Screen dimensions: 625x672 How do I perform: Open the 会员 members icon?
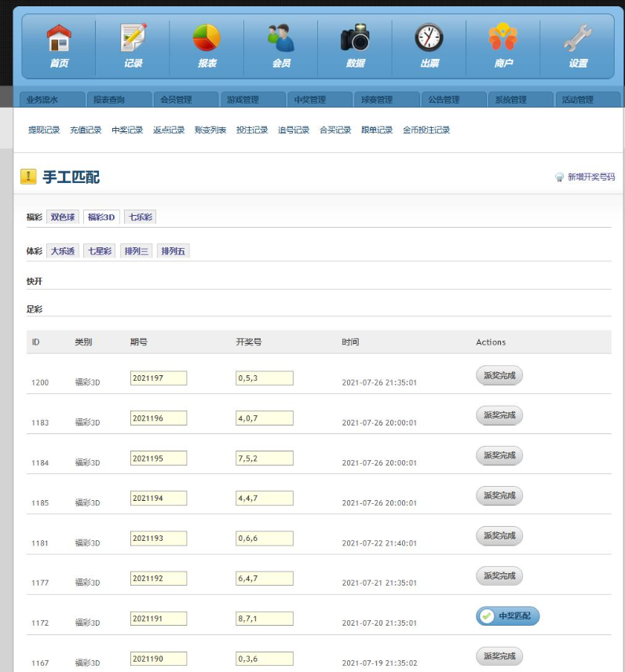(281, 46)
